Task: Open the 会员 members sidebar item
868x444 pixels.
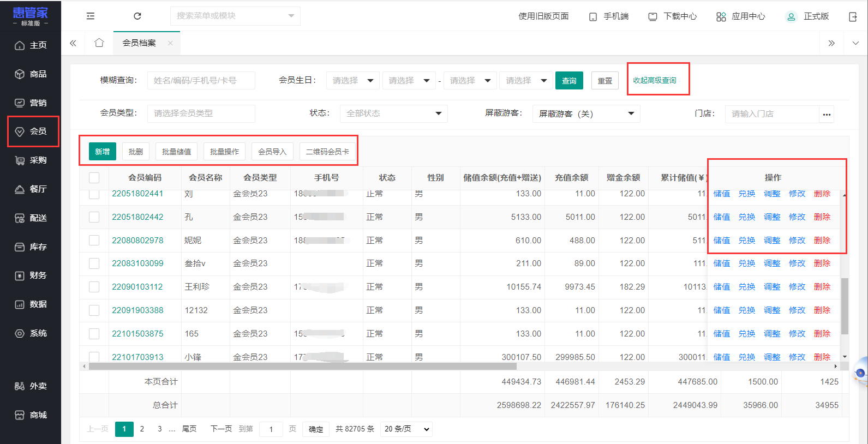Action: pos(31,131)
